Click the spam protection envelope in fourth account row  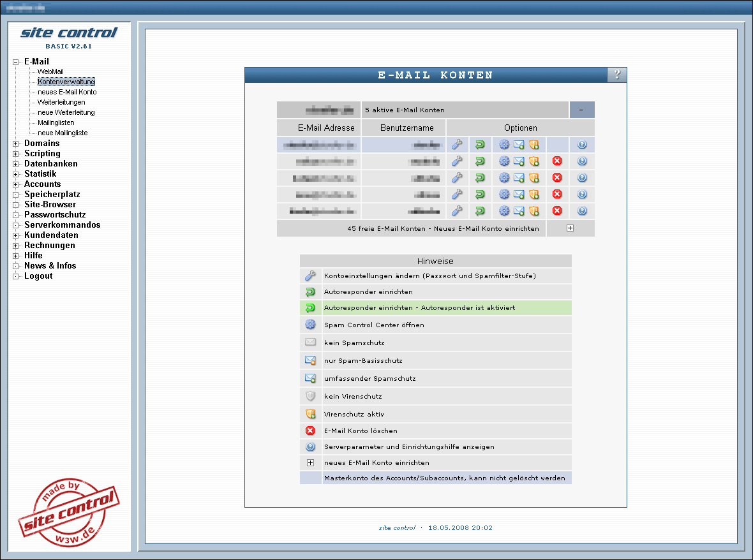(x=519, y=195)
